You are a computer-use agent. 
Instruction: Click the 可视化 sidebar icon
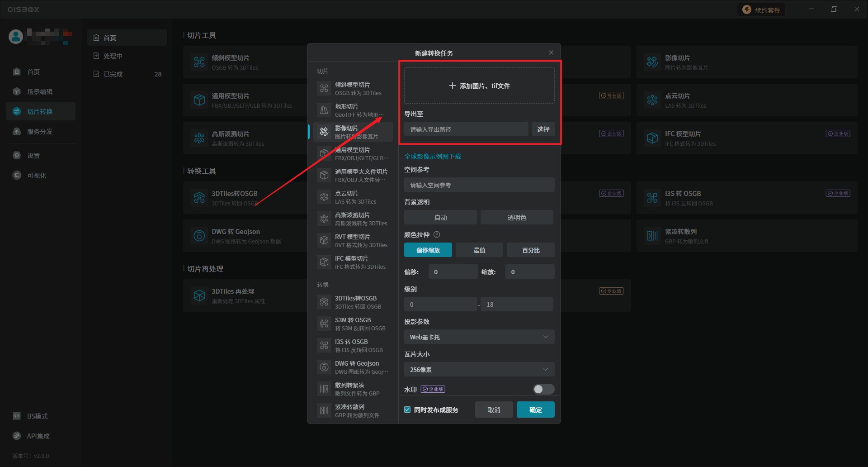17,175
